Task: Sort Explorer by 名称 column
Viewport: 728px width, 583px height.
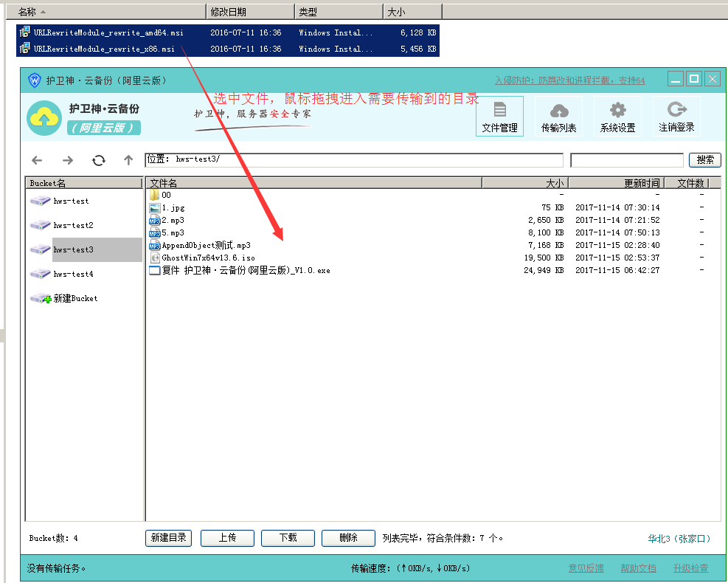Action: 106,12
